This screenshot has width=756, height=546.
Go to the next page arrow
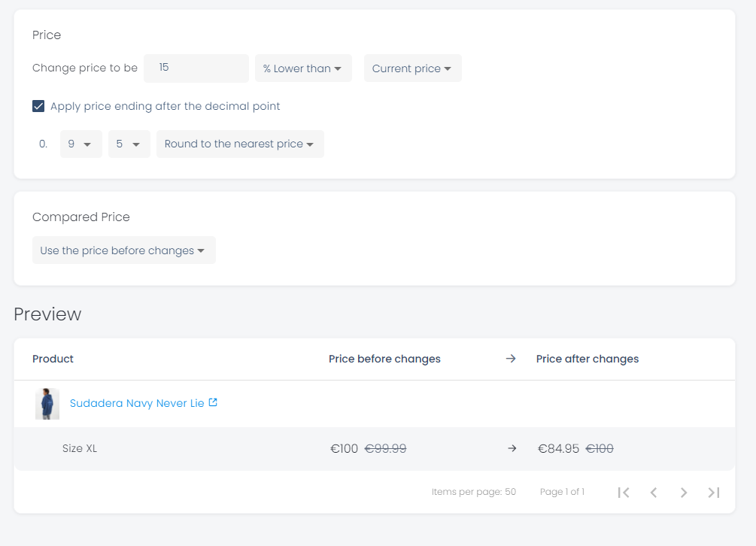pos(684,493)
